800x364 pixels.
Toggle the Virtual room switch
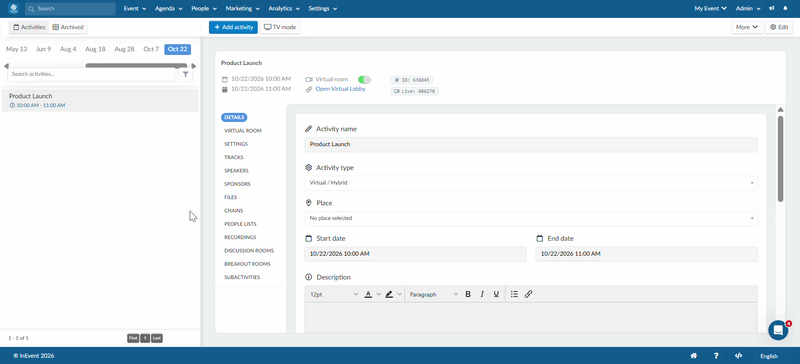coord(364,80)
